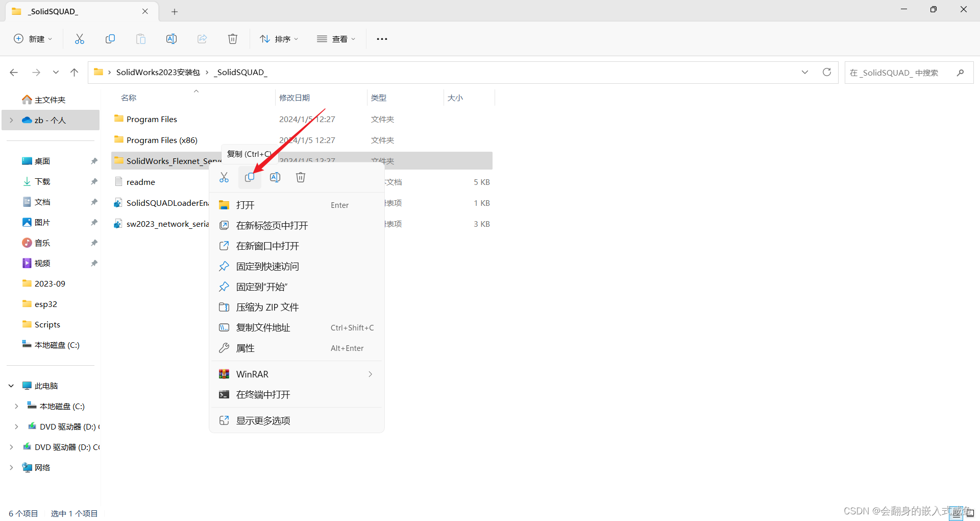Open recent locations dropdown arrow
980x521 pixels.
point(56,73)
